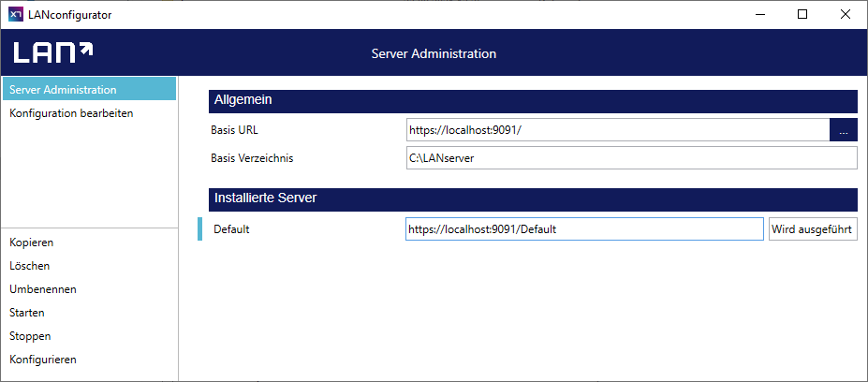Click the Wird ausgeführt status button
The width and height of the screenshot is (868, 382).
tap(813, 229)
